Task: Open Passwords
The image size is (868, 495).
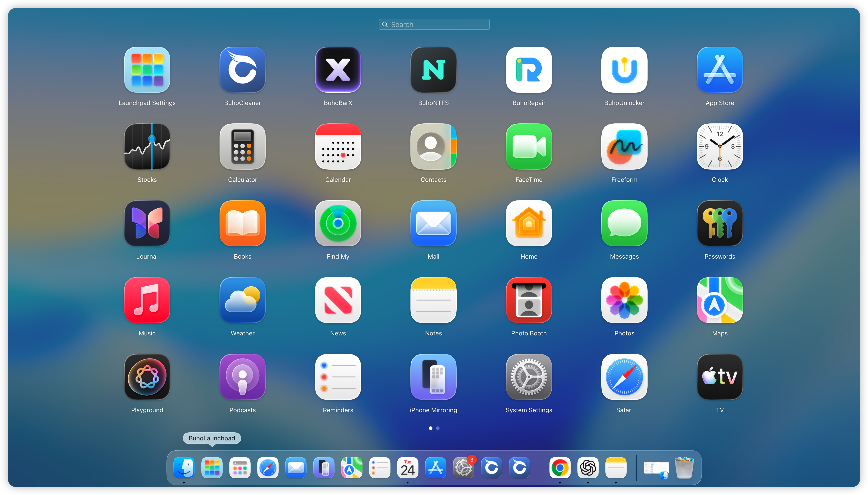Action: pos(720,223)
